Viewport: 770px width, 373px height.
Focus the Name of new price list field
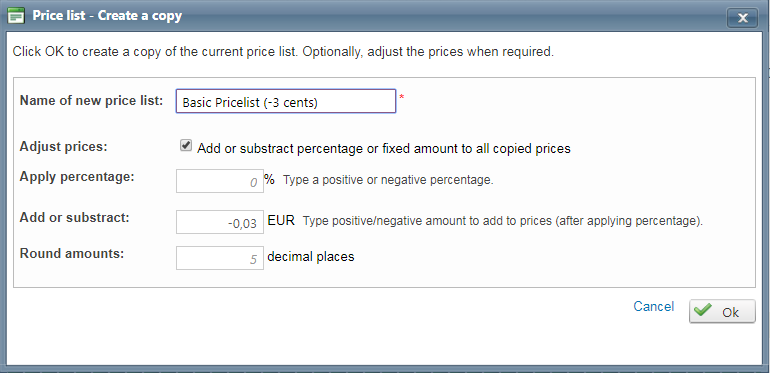pos(286,101)
